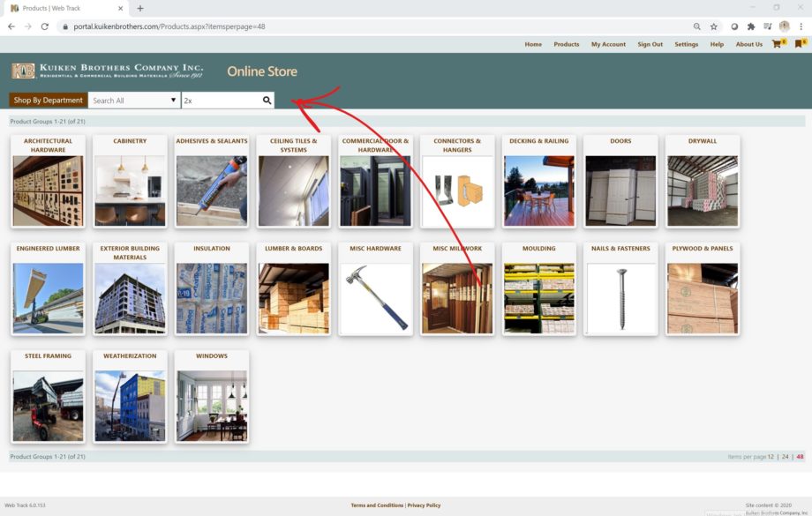Screen dimensions: 812x516
Task: Open the Misc Hardware hammer tile
Action: 375,289
